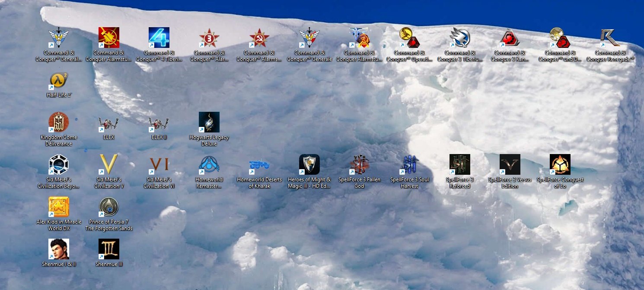The image size is (644, 290).
Task: Select Command & Conquer 3 Kane shortcut
Action: [x=510, y=38]
